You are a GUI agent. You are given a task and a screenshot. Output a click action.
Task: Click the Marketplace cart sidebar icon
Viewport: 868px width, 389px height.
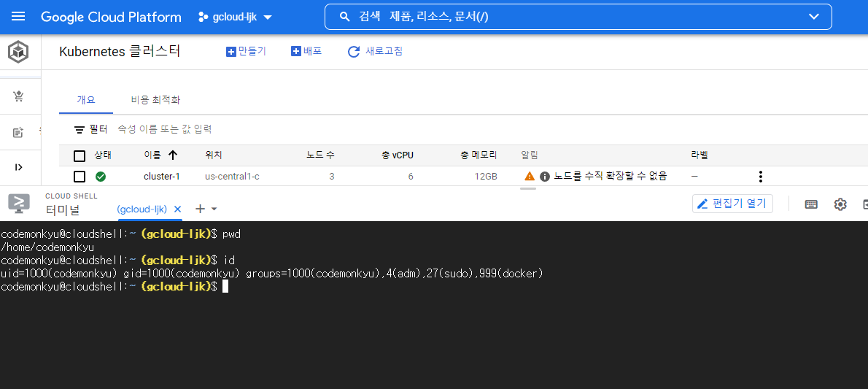(x=19, y=96)
